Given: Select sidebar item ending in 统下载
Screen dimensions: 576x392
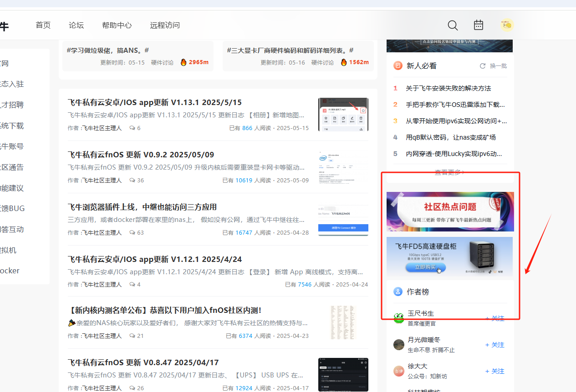Looking at the screenshot, I should [x=12, y=126].
